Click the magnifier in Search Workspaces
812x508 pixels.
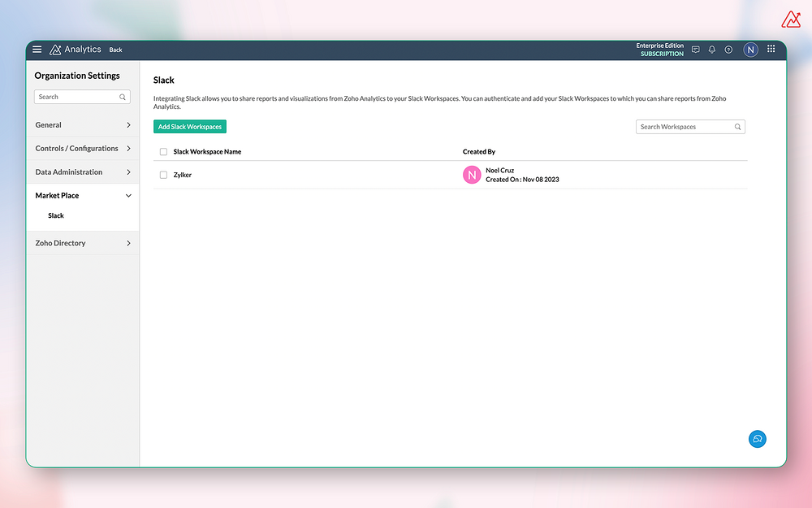click(x=737, y=127)
